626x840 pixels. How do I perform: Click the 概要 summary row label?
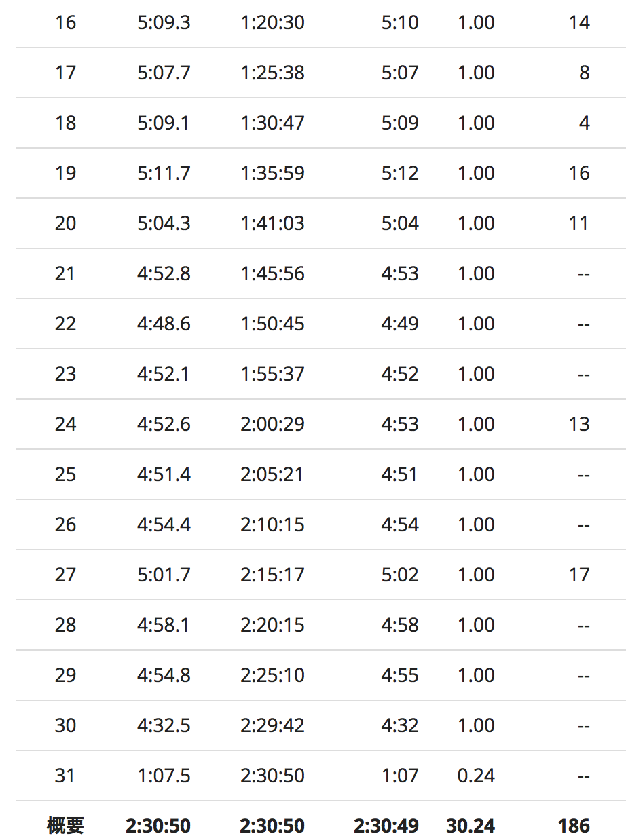click(x=65, y=826)
